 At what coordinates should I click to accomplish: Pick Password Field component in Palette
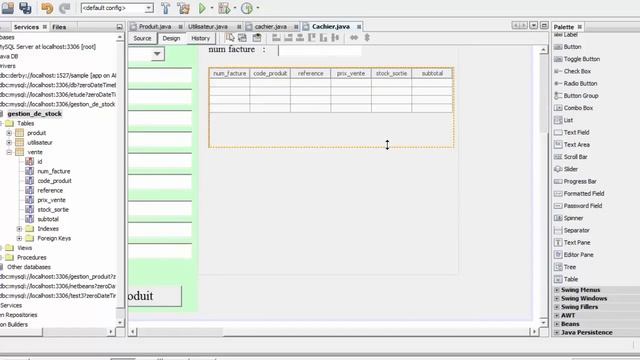pos(578,206)
